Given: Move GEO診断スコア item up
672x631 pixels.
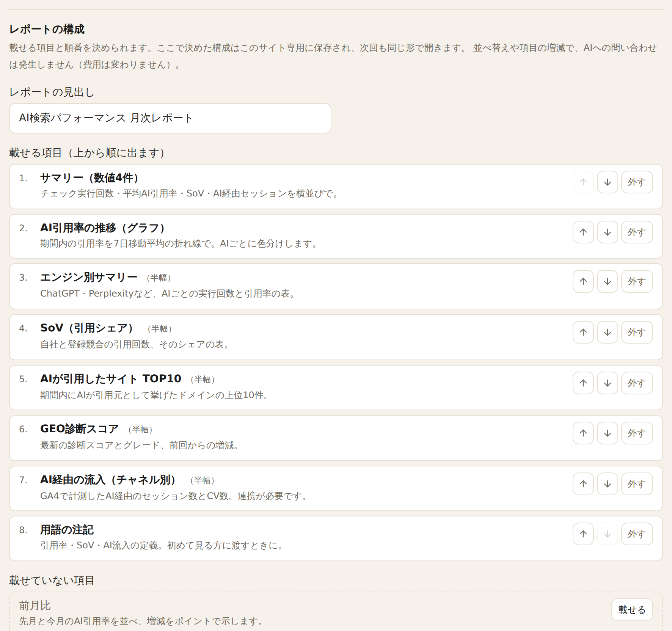Looking at the screenshot, I should coord(583,433).
